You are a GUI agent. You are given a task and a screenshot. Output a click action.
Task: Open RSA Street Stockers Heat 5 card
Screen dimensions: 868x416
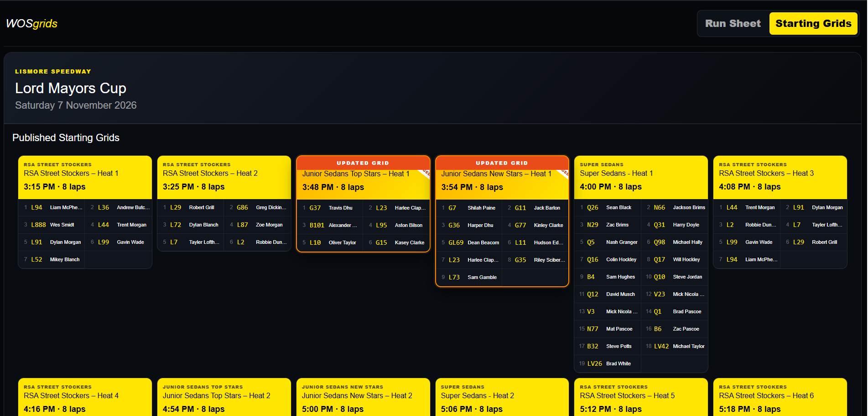pyautogui.click(x=641, y=397)
